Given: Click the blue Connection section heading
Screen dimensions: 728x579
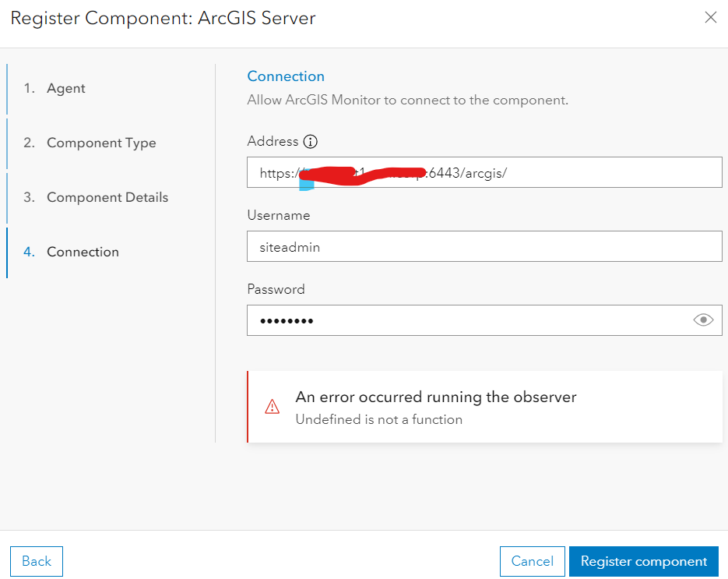Looking at the screenshot, I should click(286, 76).
